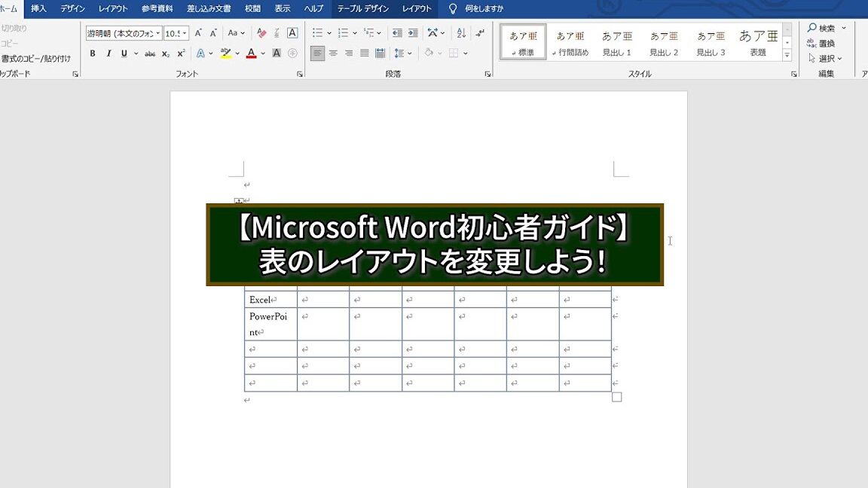The height and width of the screenshot is (488, 868).
Task: Open the Paragraph dialog launcher
Action: click(487, 74)
